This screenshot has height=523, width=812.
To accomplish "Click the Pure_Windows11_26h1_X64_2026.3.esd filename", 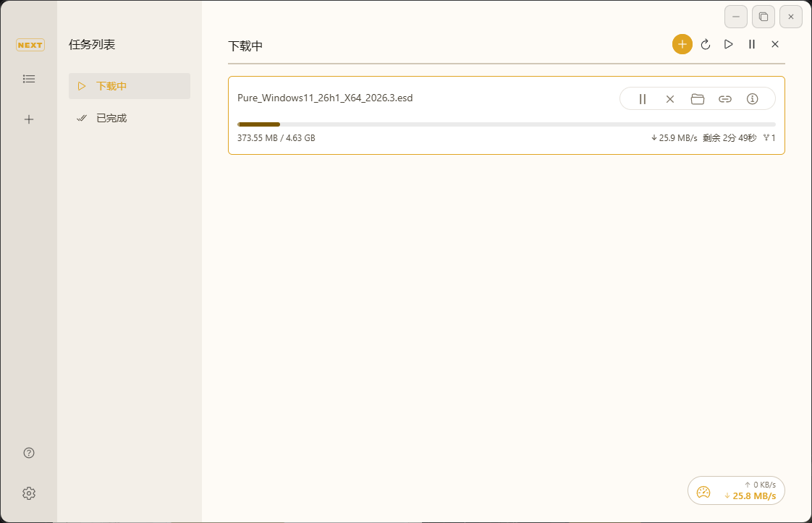I will click(x=325, y=98).
